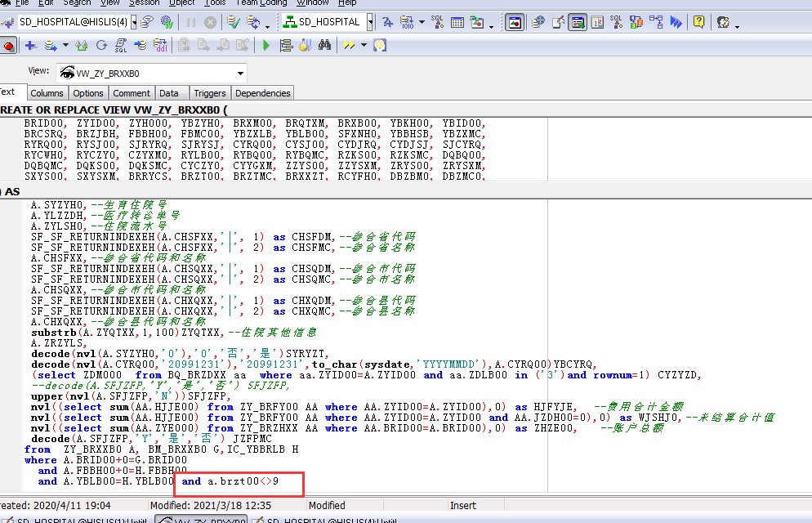The width and height of the screenshot is (812, 523).
Task: Open the View name VW_ZY_BRXXB0 dropdown
Action: coord(240,74)
